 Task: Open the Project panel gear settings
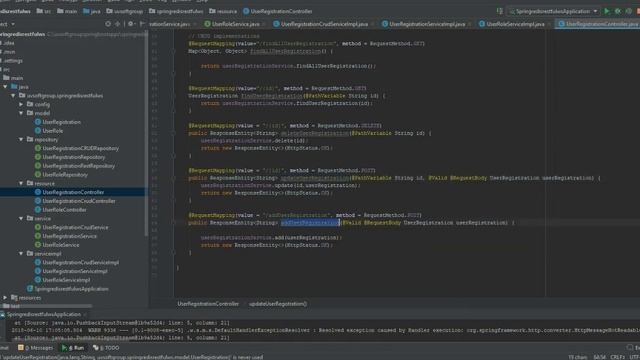click(x=131, y=24)
